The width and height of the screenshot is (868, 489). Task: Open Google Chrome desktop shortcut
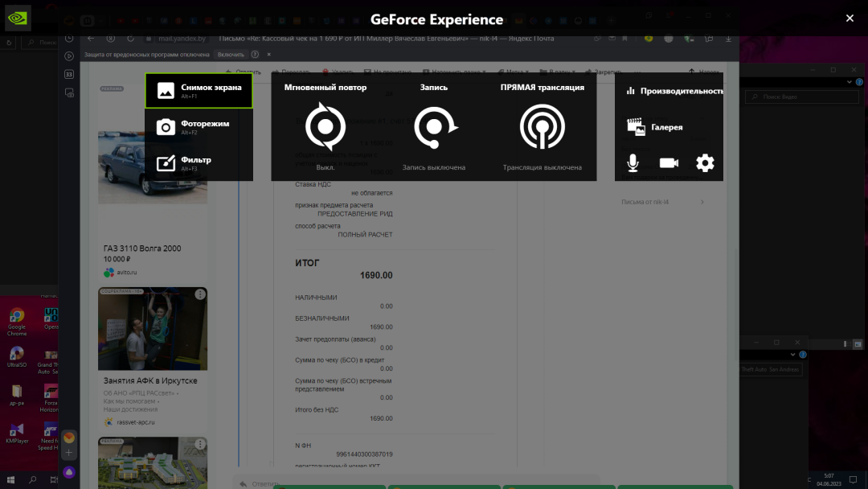(17, 322)
